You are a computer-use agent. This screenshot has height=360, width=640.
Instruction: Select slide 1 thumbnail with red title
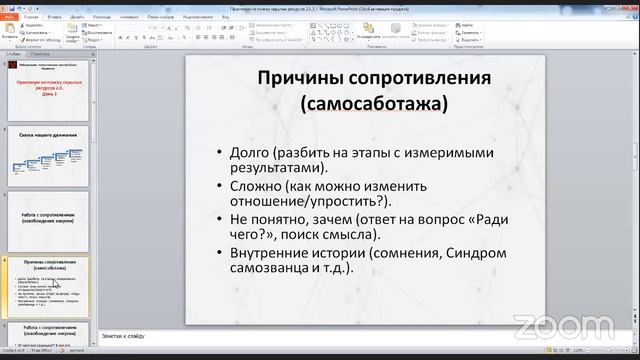[x=48, y=91]
